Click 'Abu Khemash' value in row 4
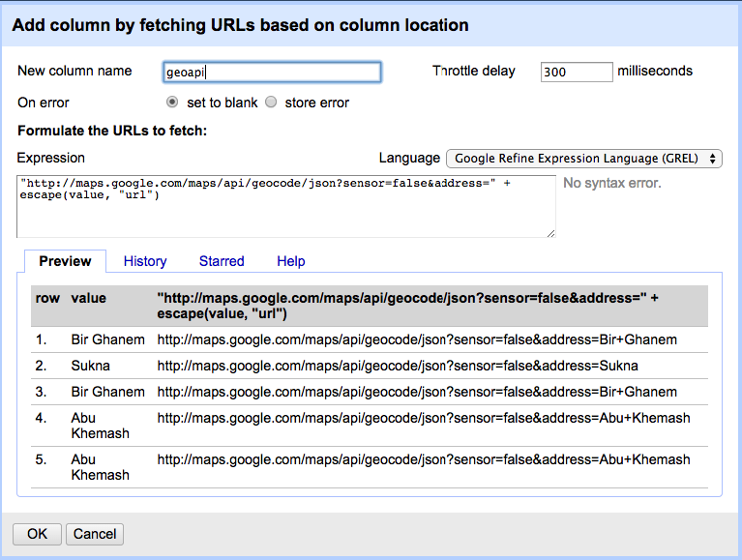The width and height of the screenshot is (742, 560). 100,426
